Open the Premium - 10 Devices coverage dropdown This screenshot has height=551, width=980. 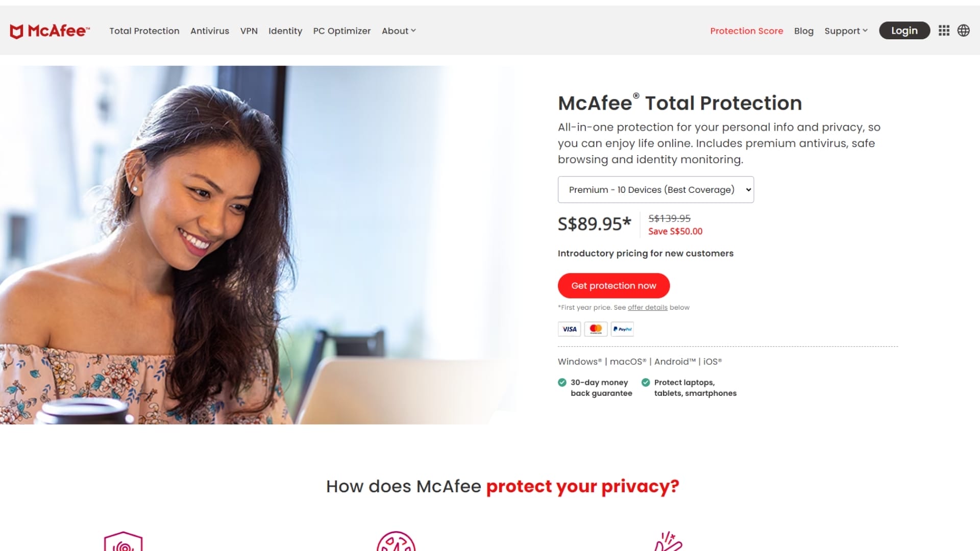point(655,189)
